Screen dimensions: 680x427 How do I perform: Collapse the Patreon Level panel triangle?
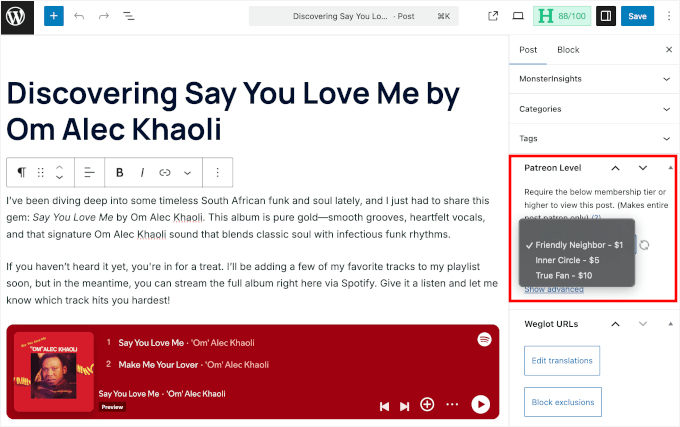[x=670, y=168]
